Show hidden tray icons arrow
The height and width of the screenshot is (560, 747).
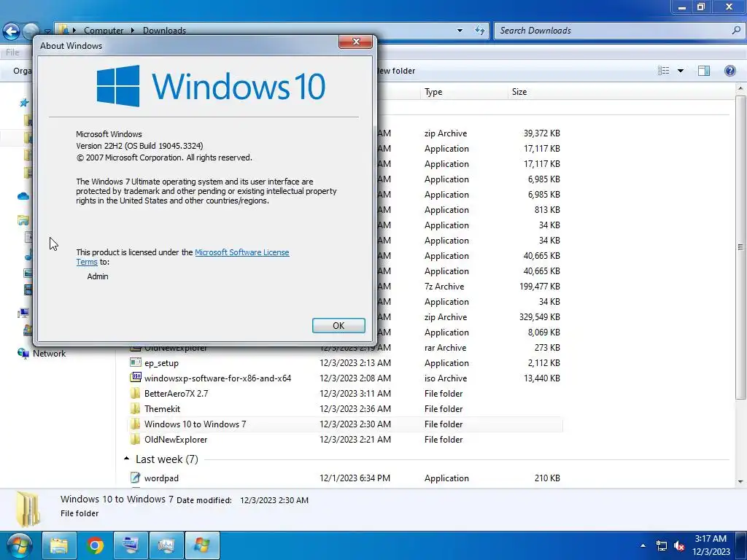pos(643,545)
